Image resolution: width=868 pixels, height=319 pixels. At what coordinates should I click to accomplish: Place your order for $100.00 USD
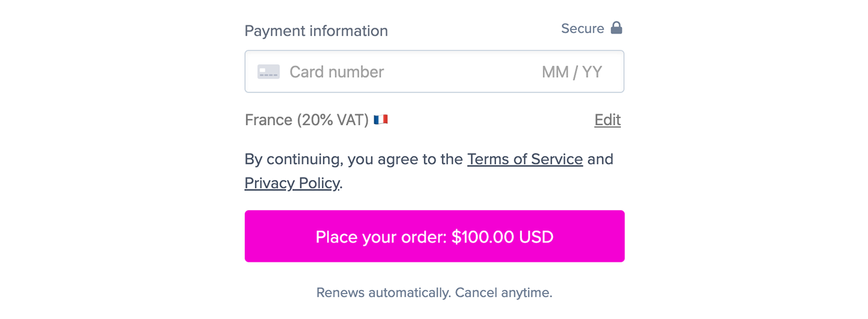tap(435, 236)
